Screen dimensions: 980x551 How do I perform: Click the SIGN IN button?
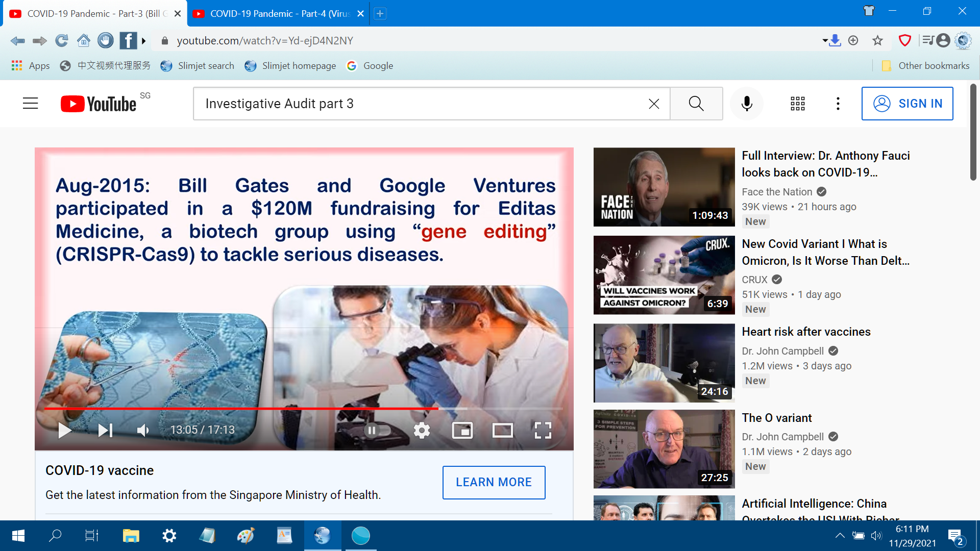(907, 104)
